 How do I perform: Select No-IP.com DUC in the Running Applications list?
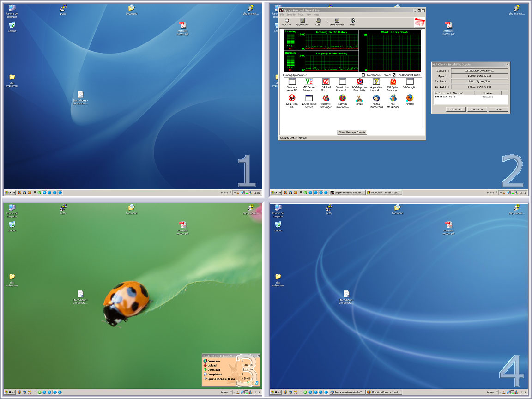point(292,99)
